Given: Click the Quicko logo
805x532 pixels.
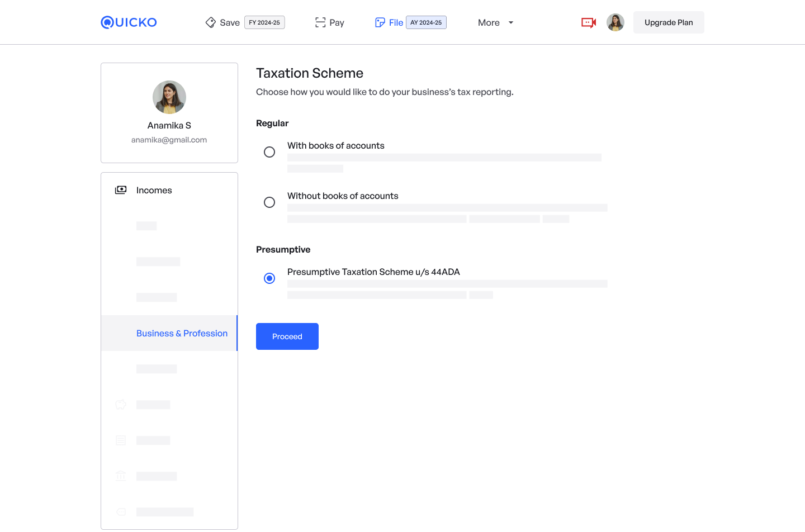Looking at the screenshot, I should tap(129, 22).
